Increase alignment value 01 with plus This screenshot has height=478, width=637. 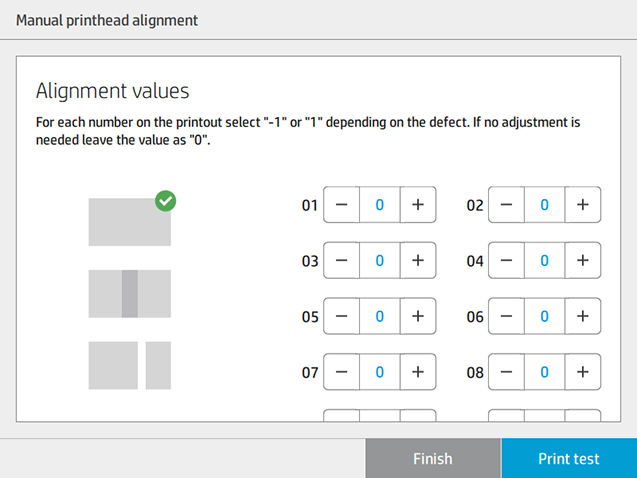click(x=418, y=205)
